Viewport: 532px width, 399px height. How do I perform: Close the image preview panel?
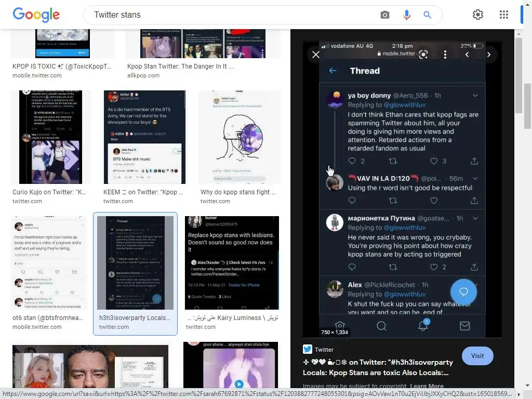[x=315, y=54]
